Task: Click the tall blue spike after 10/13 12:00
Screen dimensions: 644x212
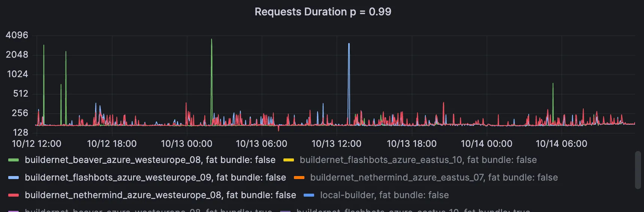Action: click(x=349, y=67)
